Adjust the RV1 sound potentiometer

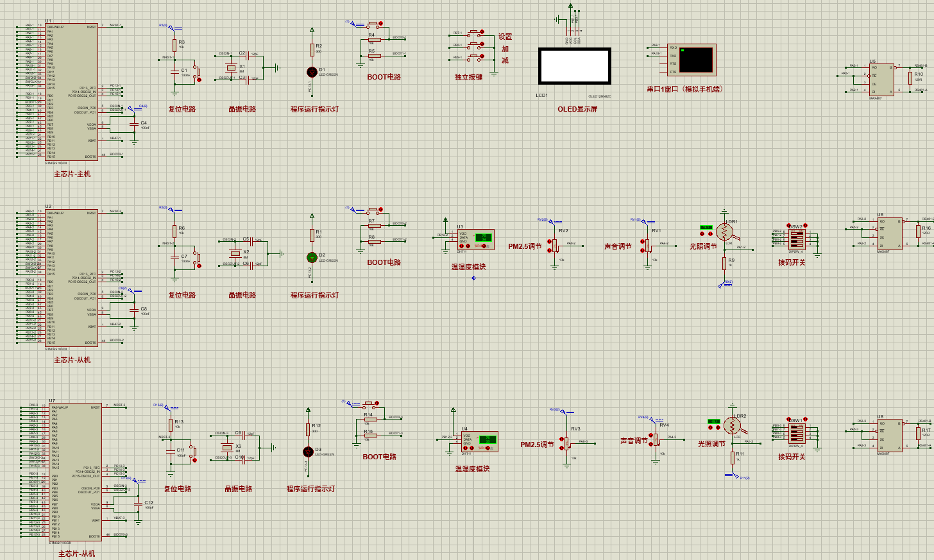[x=649, y=245]
